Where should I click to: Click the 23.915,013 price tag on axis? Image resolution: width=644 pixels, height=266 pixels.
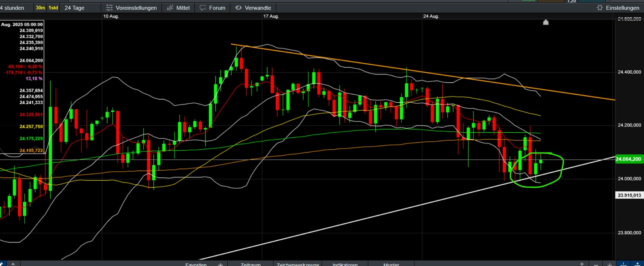point(629,195)
